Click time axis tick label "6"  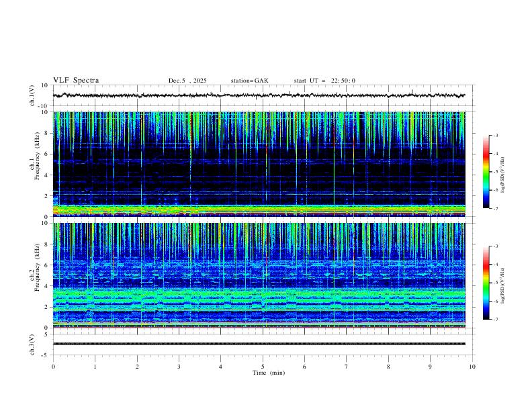pos(304,367)
